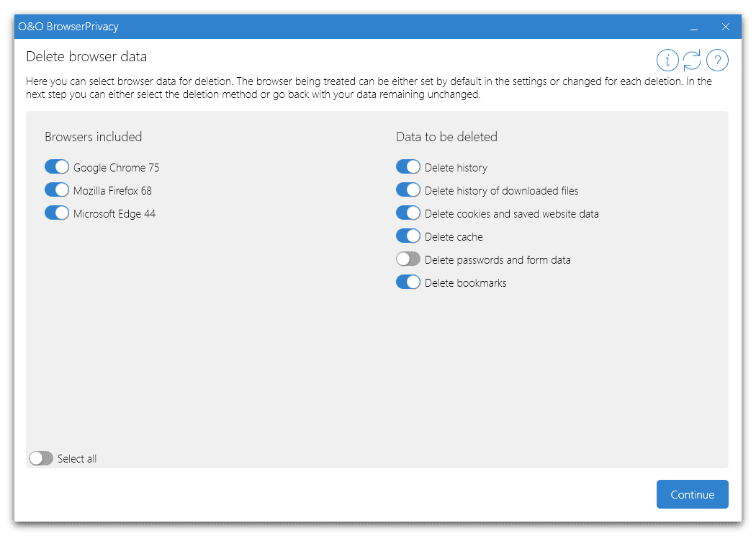Turn off Mozilla Firefox 68 switch
756x536 pixels.
(x=57, y=190)
